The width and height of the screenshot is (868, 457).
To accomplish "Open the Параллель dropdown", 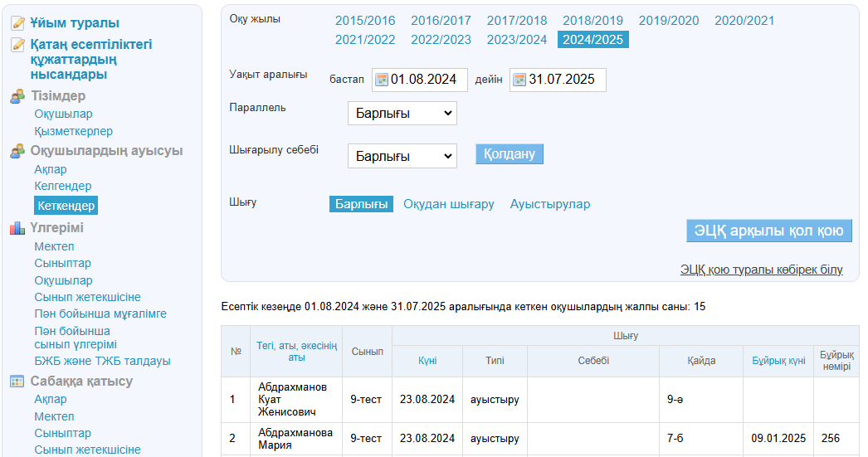I will click(x=402, y=113).
